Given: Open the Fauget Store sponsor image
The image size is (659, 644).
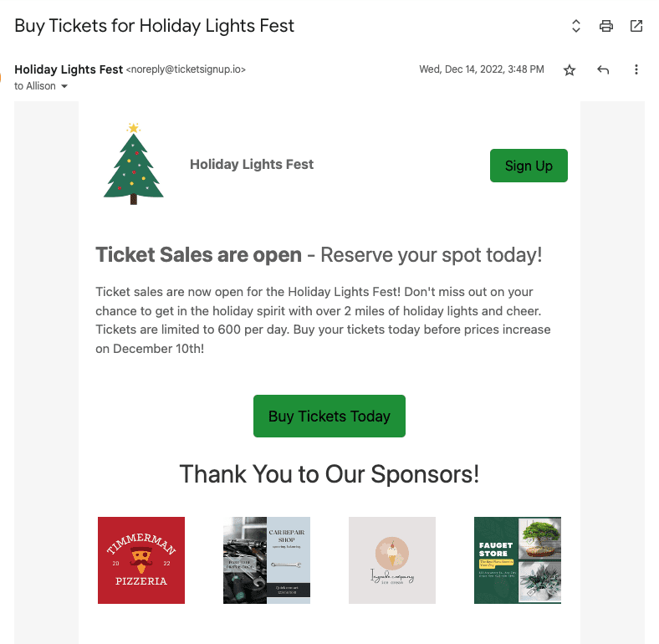Looking at the screenshot, I should pyautogui.click(x=518, y=560).
